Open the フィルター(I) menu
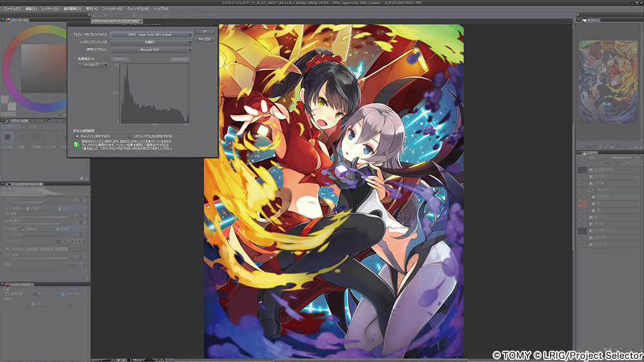Screen dimensions: 644x362 pos(112,8)
